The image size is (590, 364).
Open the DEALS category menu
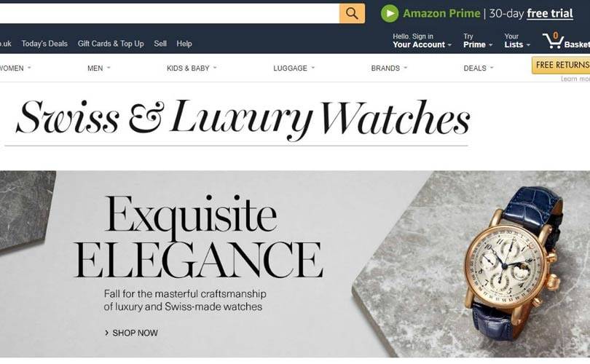coord(479,68)
